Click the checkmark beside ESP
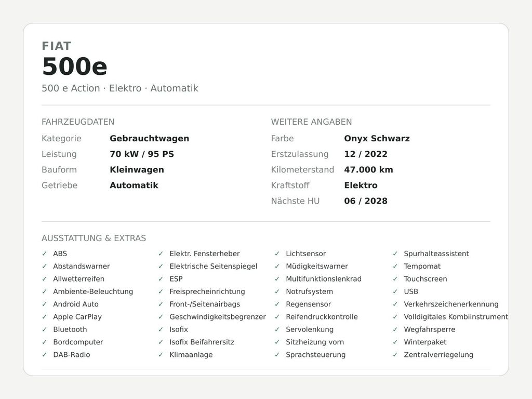The width and height of the screenshot is (532, 399). [161, 279]
